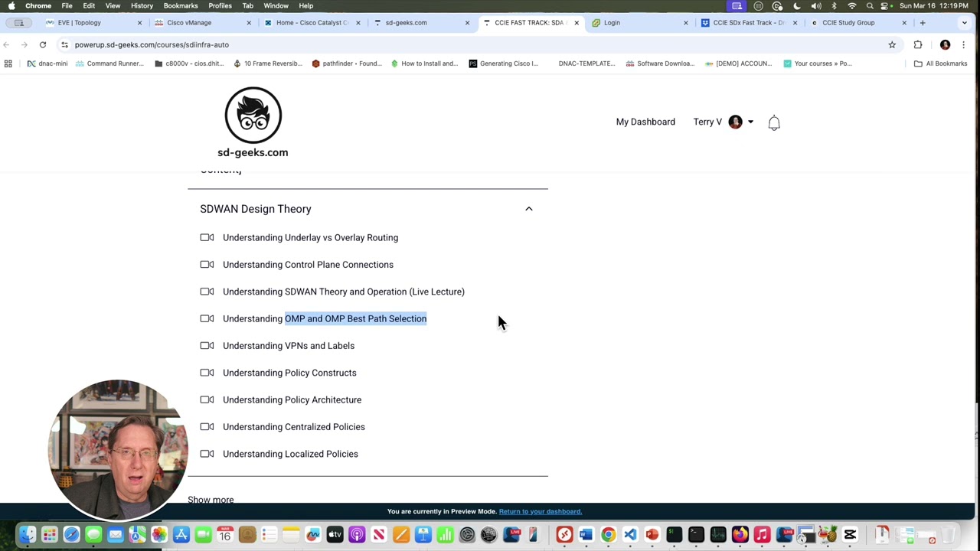The width and height of the screenshot is (980, 551).
Task: Click the video icon beside Control Plane Connections
Action: [207, 265]
